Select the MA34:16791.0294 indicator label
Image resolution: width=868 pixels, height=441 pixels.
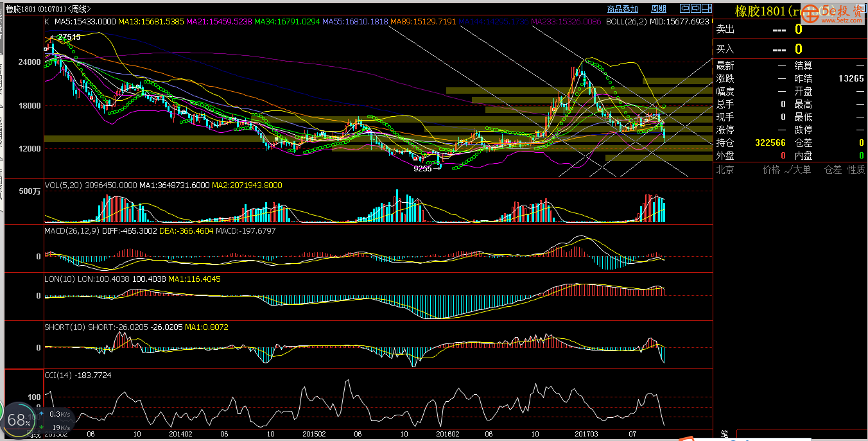tap(287, 21)
